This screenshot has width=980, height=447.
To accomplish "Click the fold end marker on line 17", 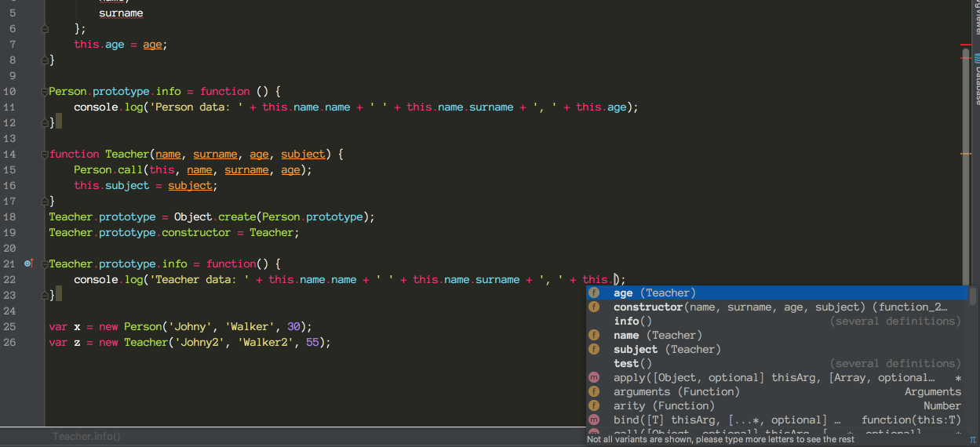I will click(x=45, y=202).
